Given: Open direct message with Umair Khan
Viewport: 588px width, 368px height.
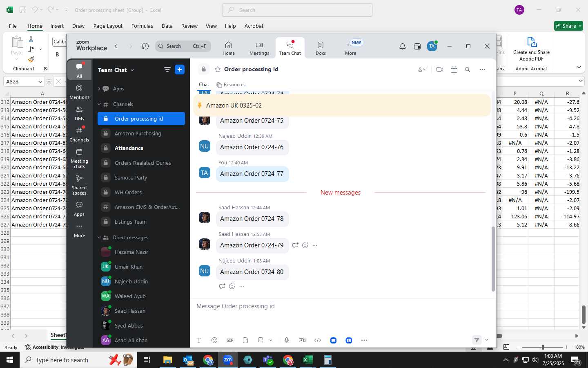Looking at the screenshot, I should click(x=141, y=267).
